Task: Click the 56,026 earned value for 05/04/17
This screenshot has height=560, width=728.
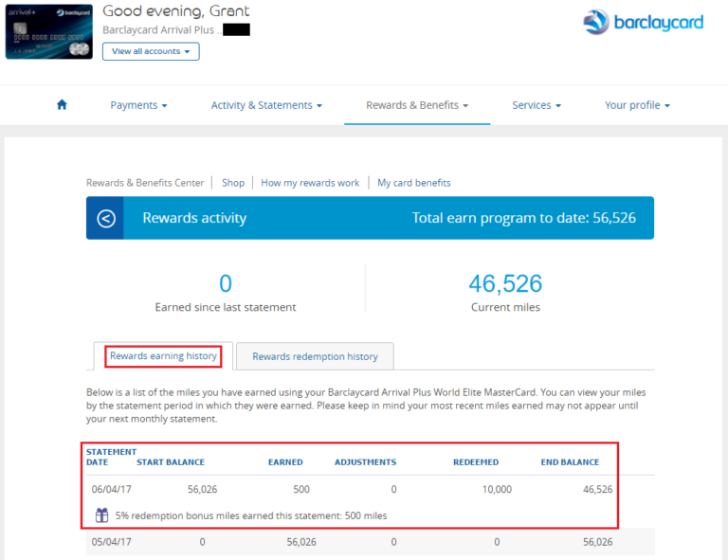Action: coord(301,542)
